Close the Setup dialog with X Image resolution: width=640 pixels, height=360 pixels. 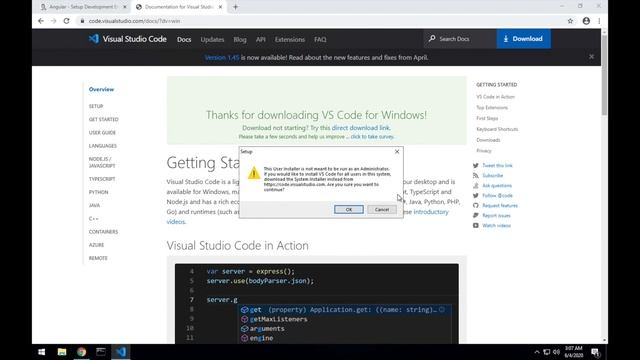coord(397,151)
